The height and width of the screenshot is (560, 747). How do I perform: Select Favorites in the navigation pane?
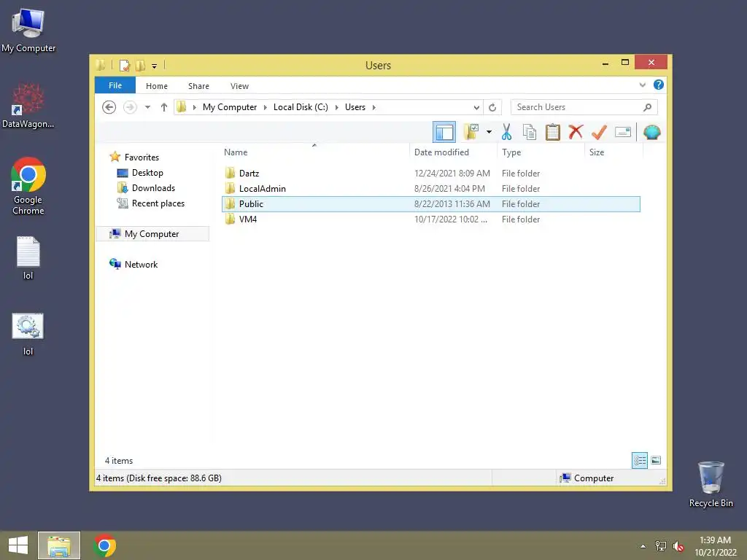click(134, 157)
